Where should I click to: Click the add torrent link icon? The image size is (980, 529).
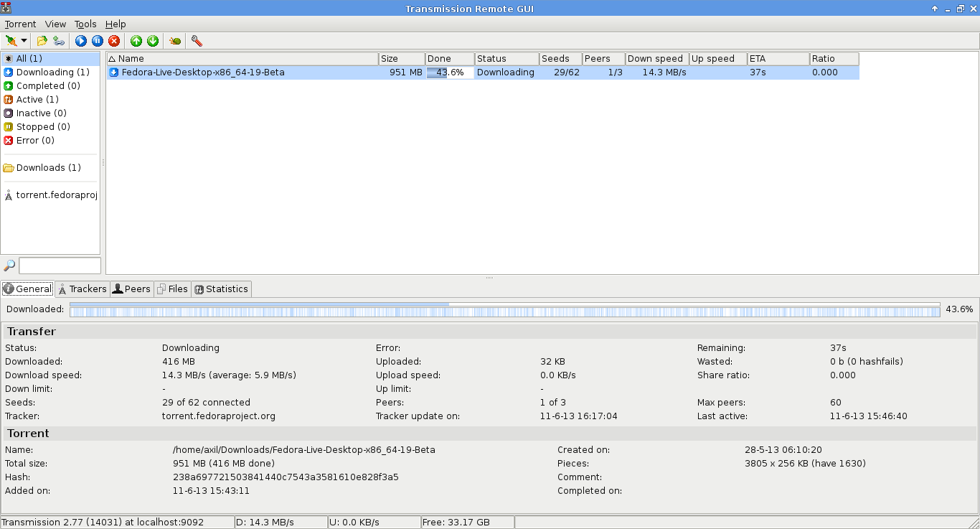click(x=59, y=41)
